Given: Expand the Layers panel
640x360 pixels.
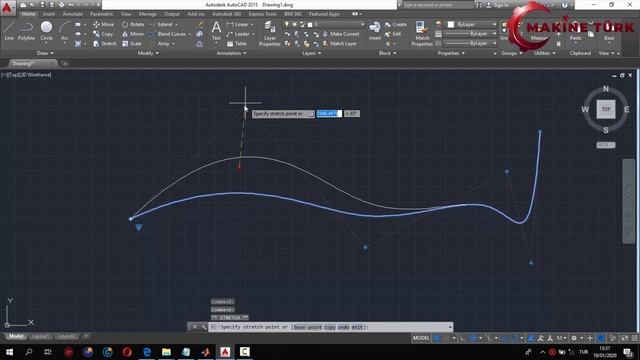Looking at the screenshot, I should coord(311,53).
